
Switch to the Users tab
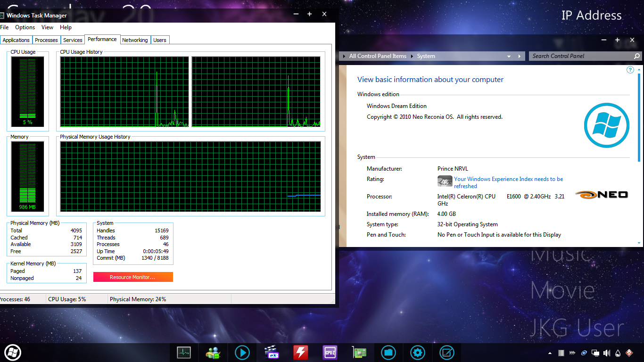point(160,40)
